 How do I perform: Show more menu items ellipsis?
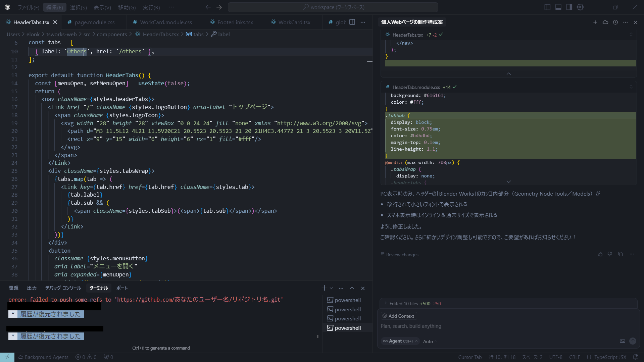171,7
